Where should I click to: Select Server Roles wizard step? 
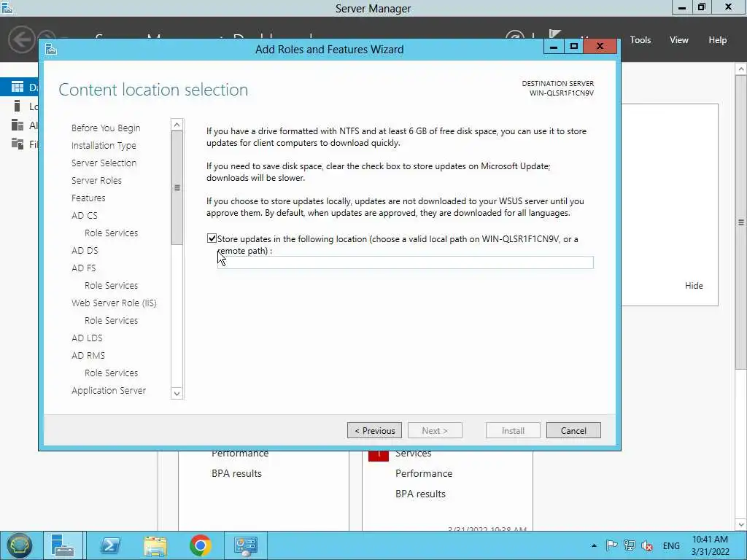[97, 181]
